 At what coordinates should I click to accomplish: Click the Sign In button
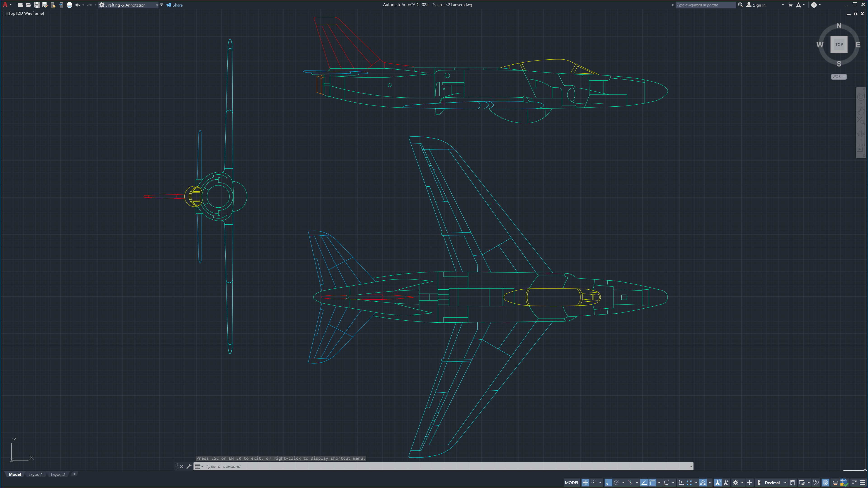tap(756, 5)
